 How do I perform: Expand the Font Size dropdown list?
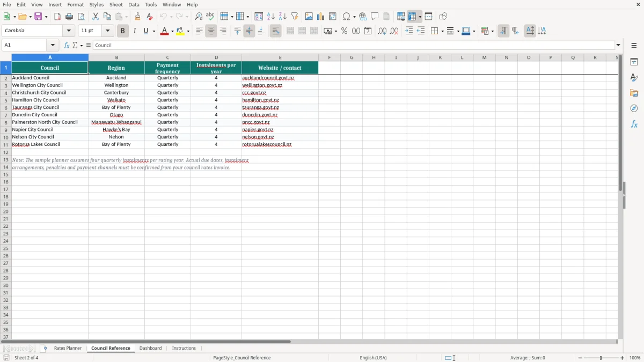click(x=107, y=31)
